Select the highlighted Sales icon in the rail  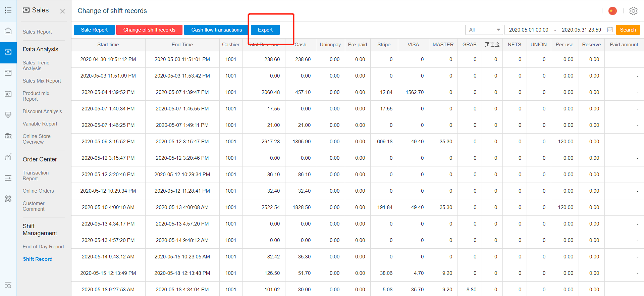click(8, 52)
